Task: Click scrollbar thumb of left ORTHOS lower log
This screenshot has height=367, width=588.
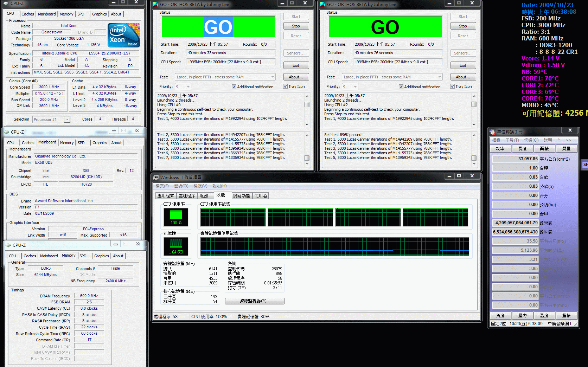Action: pos(307,158)
